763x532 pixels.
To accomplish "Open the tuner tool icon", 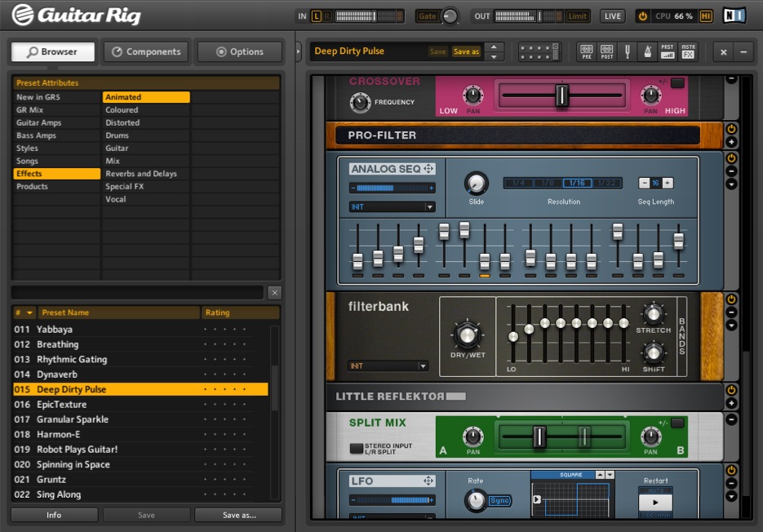I will click(628, 51).
